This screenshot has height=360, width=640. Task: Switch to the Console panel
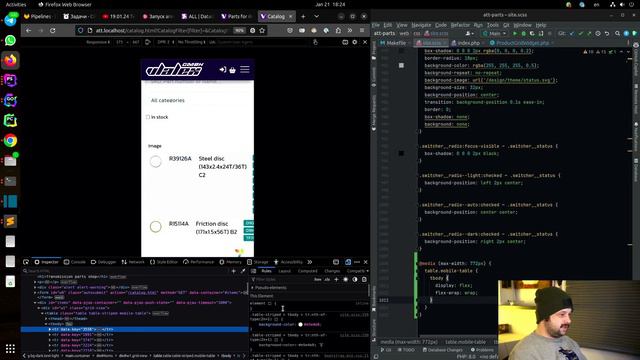coord(75,262)
